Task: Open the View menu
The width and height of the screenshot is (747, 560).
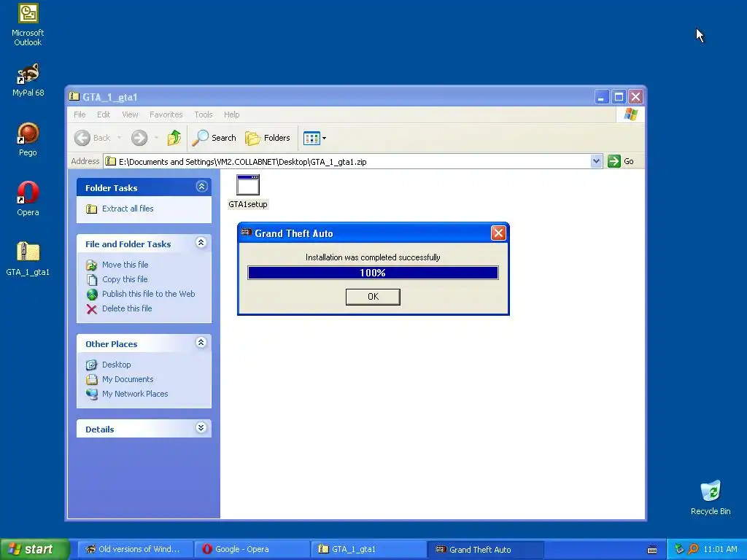Action: click(x=130, y=114)
